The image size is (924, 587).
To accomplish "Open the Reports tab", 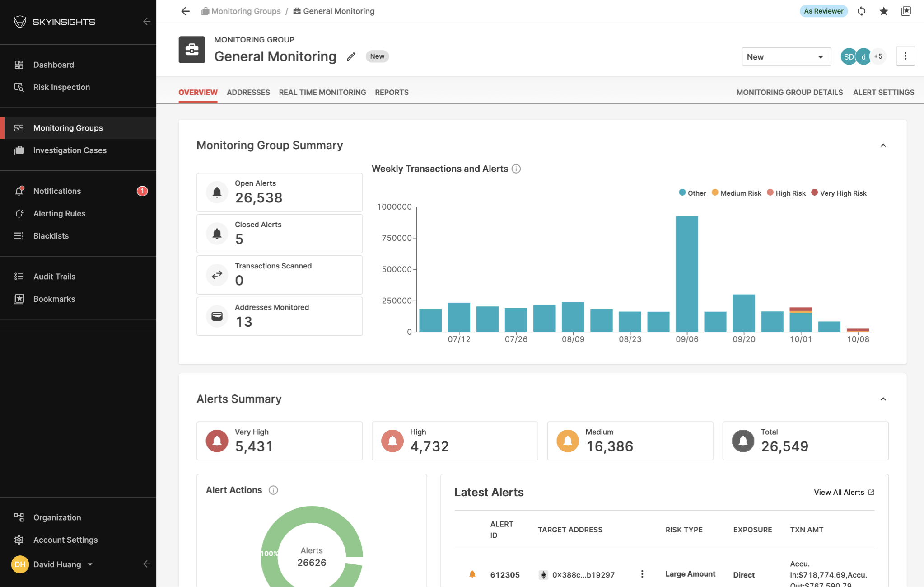I will pyautogui.click(x=392, y=92).
